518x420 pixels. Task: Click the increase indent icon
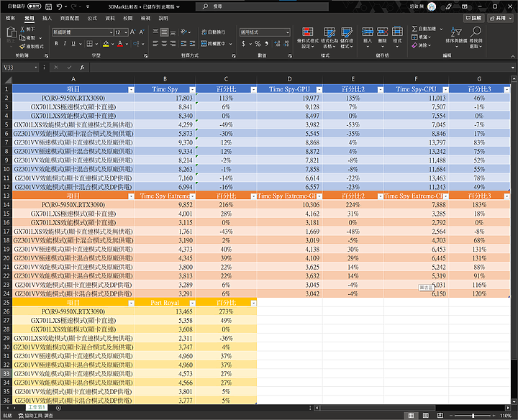192,44
